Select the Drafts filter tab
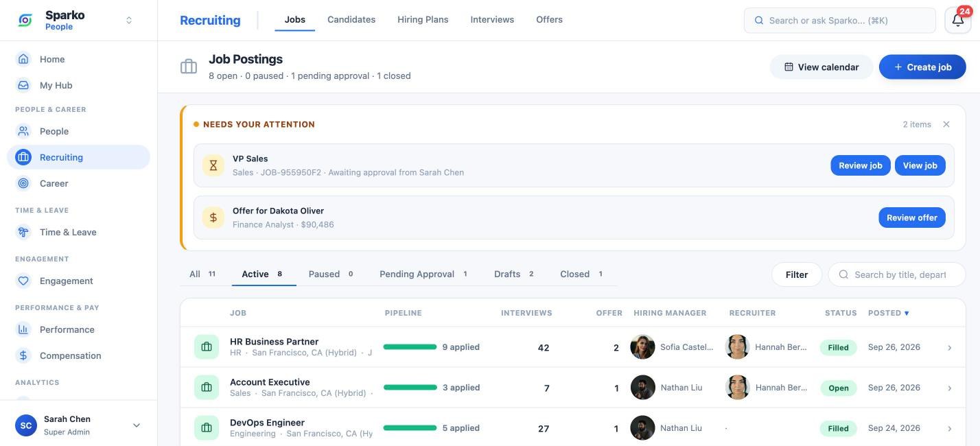This screenshot has width=980, height=446. [x=514, y=274]
